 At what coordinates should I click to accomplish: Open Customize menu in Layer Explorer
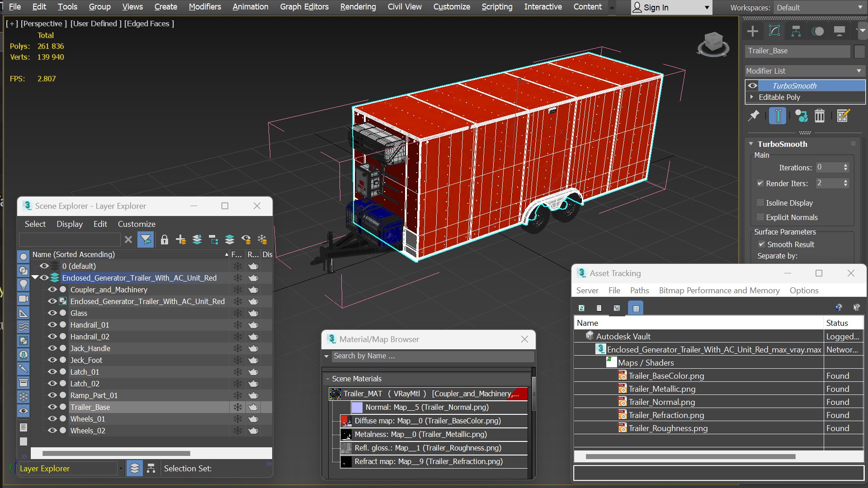point(137,224)
